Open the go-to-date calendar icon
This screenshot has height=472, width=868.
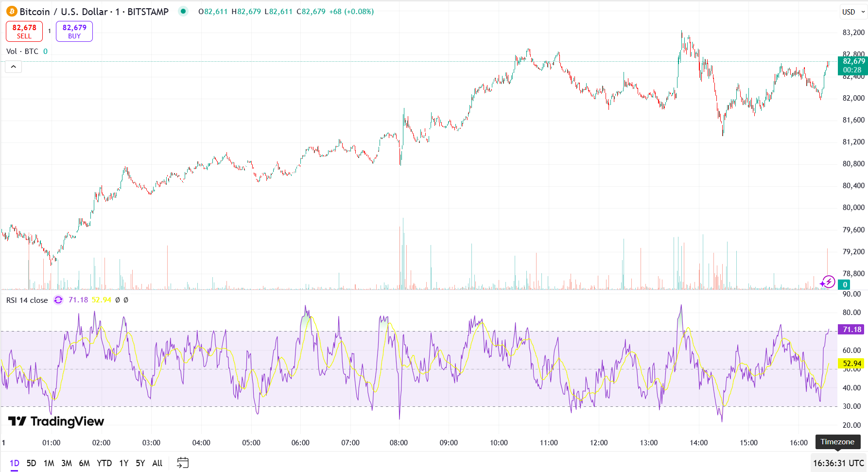[183, 463]
